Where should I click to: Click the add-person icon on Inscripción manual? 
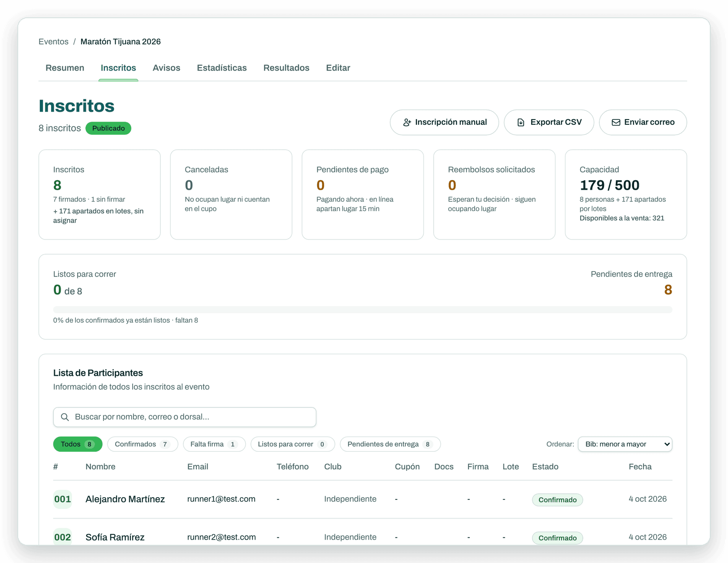pos(407,123)
